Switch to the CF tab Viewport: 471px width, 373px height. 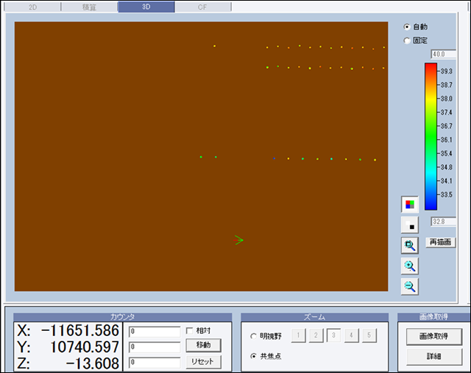203,7
